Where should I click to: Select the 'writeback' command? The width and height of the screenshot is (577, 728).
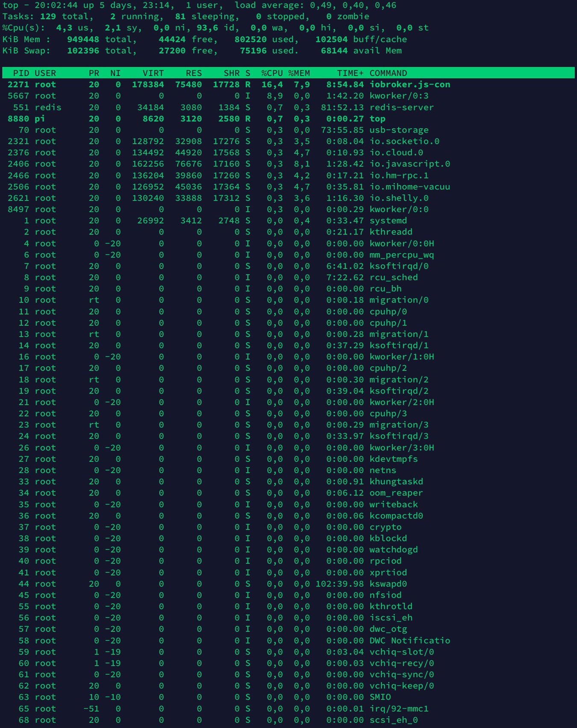click(394, 504)
